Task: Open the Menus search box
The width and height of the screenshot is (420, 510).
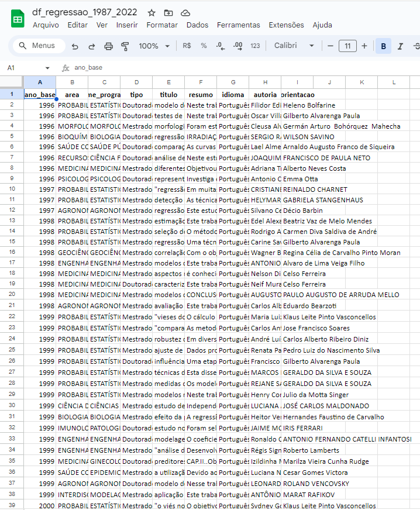Action: pos(39,46)
